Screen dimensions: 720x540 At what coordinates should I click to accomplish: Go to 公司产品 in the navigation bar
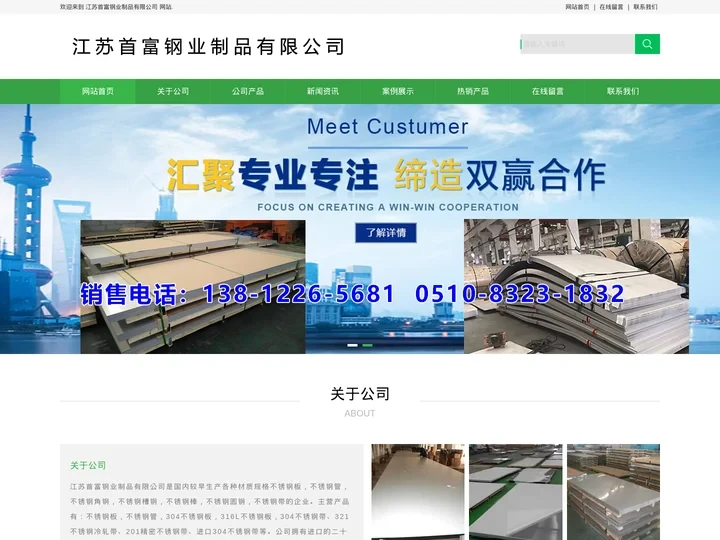[248, 91]
